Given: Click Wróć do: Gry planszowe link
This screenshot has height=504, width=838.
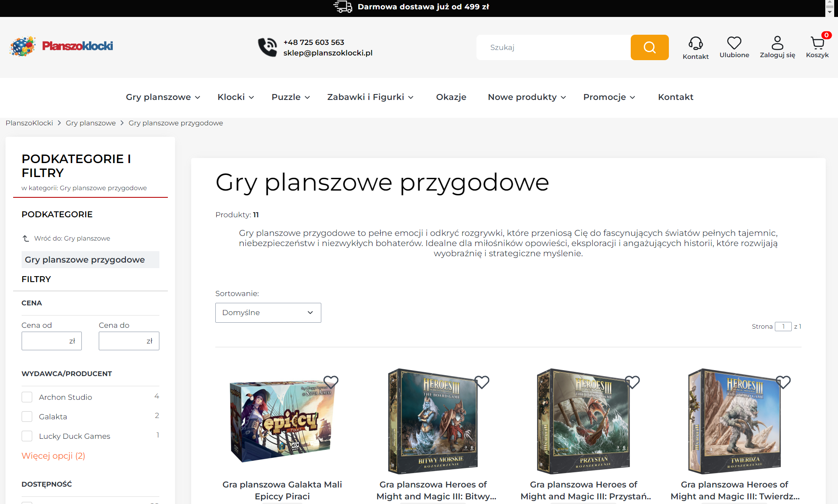Looking at the screenshot, I should (72, 238).
